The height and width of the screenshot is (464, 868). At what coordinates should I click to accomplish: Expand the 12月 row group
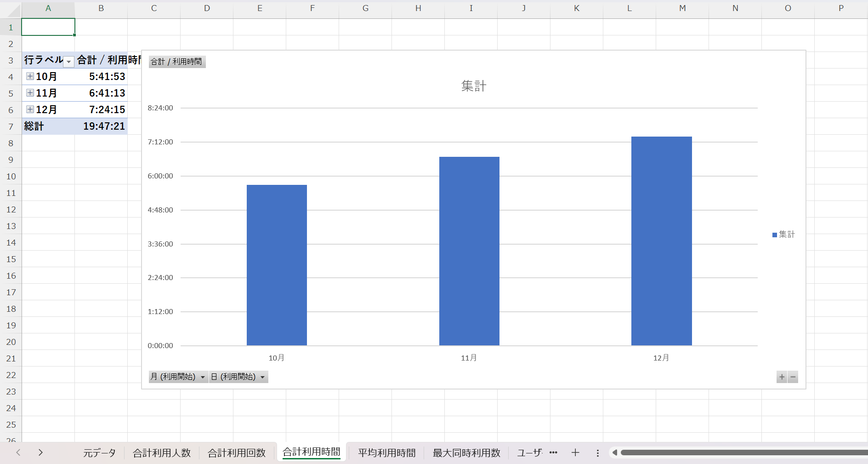coord(30,109)
